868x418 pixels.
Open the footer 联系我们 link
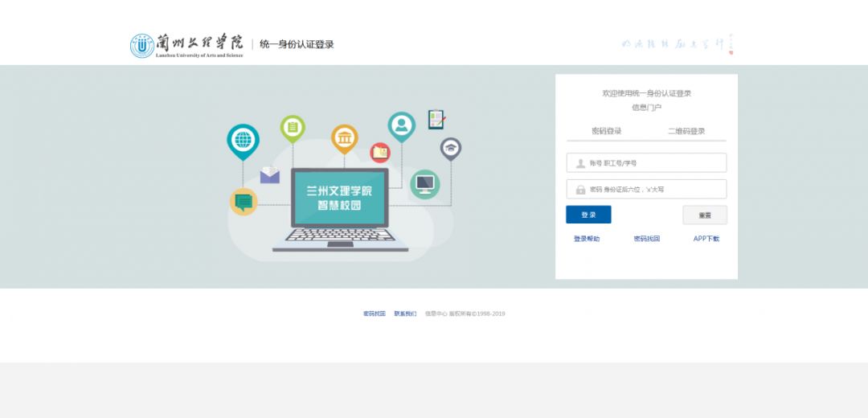pos(405,313)
